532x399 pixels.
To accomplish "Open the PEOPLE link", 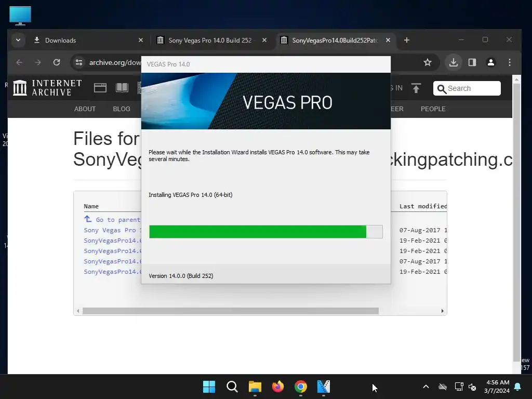I will (x=433, y=109).
